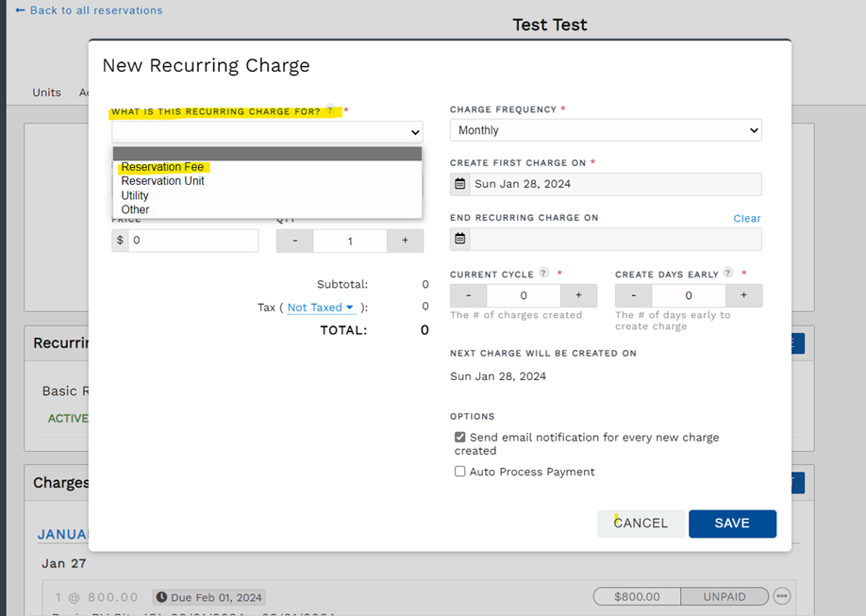This screenshot has width=866, height=616.
Task: Click the back arrow beside 'Back to all reservations'
Action: pos(22,10)
